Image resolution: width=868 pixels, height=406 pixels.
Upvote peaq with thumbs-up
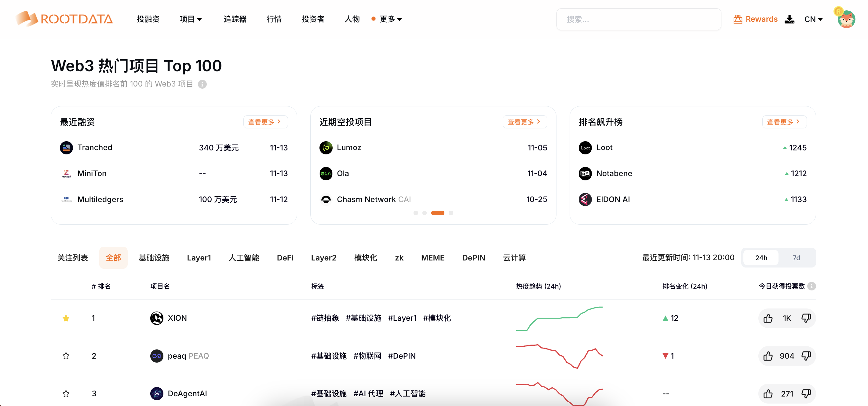768,356
